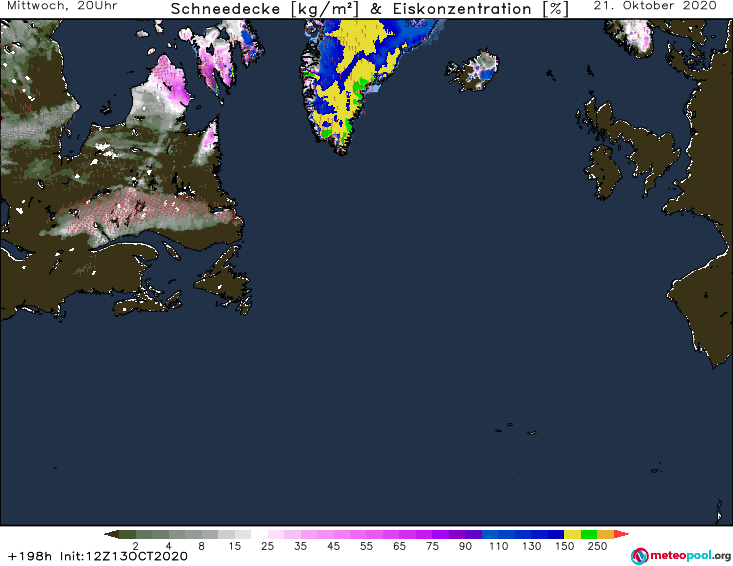Click legend value 250

click(x=597, y=546)
